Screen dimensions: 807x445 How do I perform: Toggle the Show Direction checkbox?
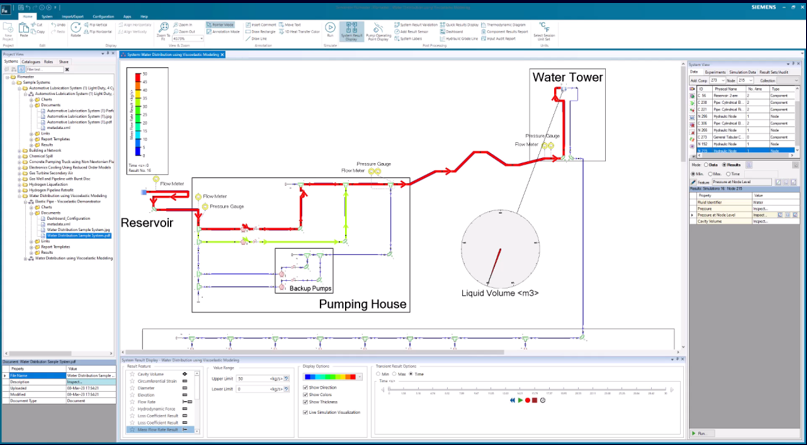(x=306, y=387)
